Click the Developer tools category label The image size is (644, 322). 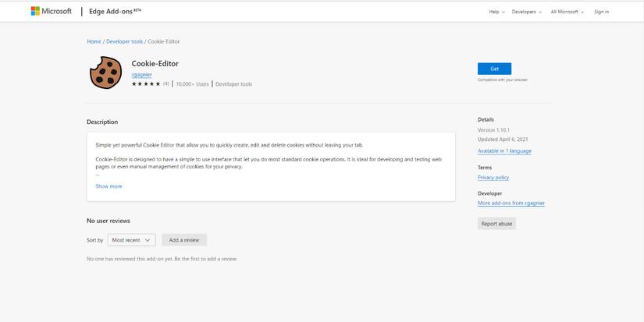(x=233, y=83)
